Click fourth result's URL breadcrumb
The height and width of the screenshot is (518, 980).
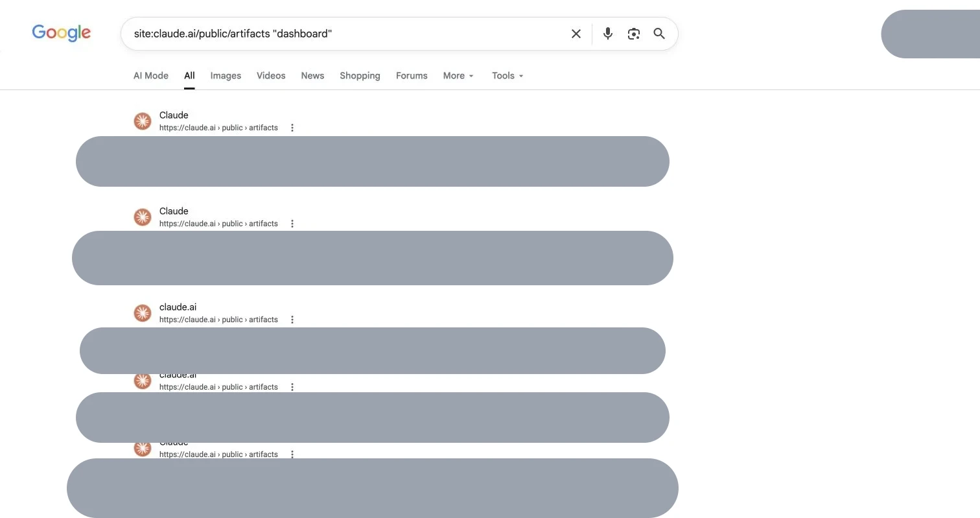click(x=218, y=387)
